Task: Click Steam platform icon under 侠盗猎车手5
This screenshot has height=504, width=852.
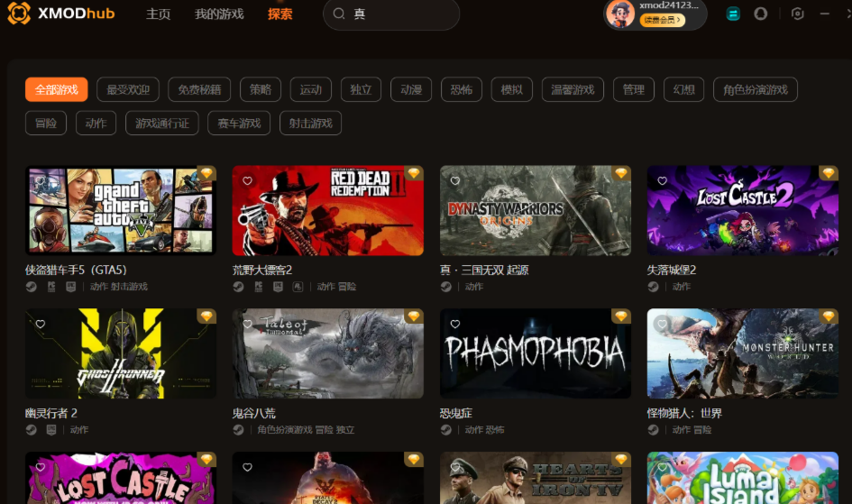Action: [31, 287]
